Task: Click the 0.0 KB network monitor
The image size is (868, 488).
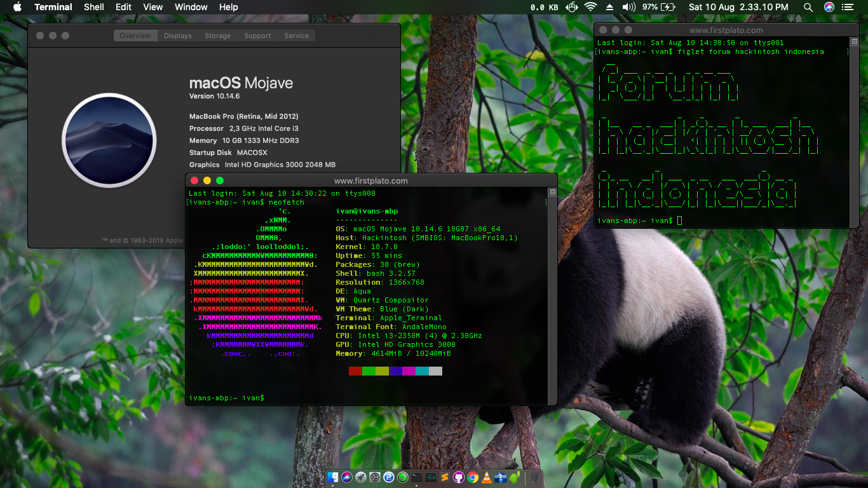Action: point(545,7)
